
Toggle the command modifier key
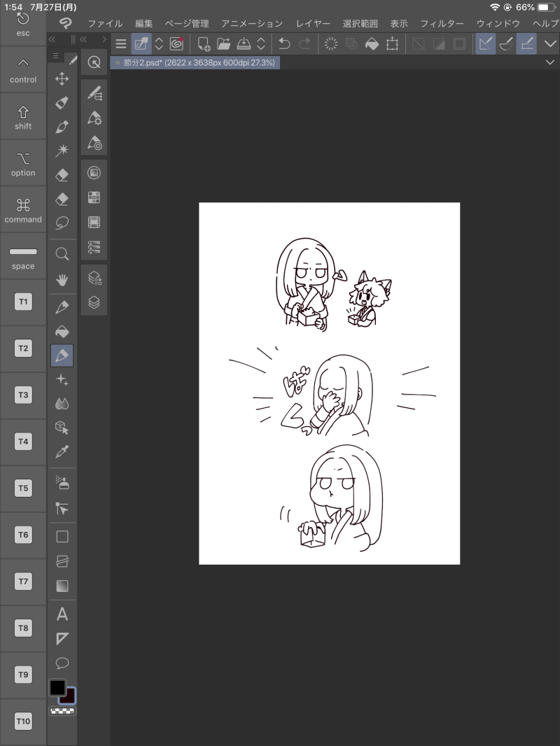(x=23, y=210)
